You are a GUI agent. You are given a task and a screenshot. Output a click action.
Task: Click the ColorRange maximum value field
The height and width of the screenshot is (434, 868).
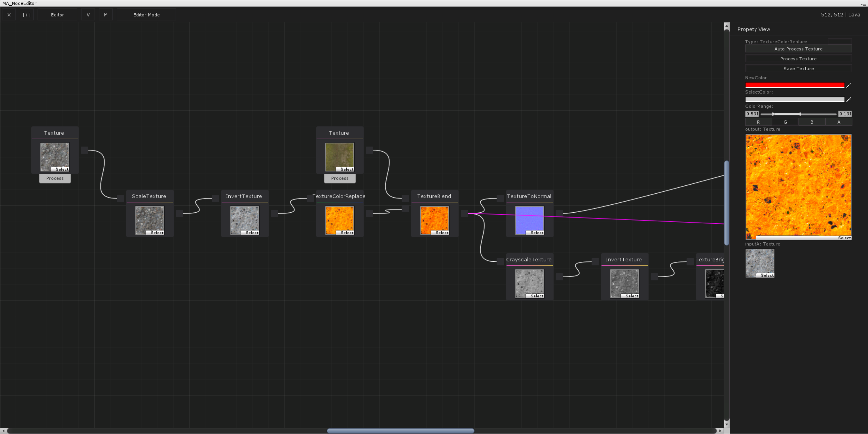click(x=845, y=114)
